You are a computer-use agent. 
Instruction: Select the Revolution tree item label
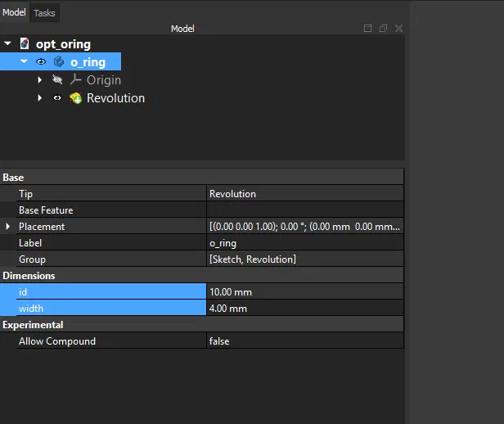coord(115,98)
